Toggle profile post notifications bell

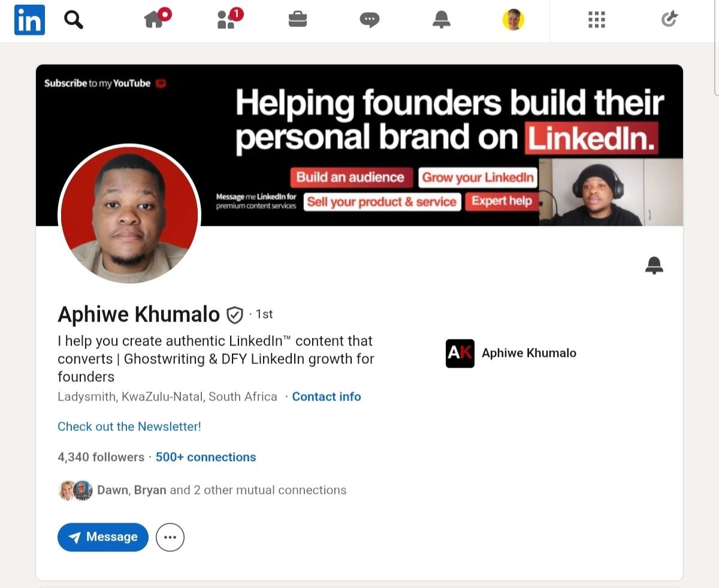pyautogui.click(x=654, y=265)
